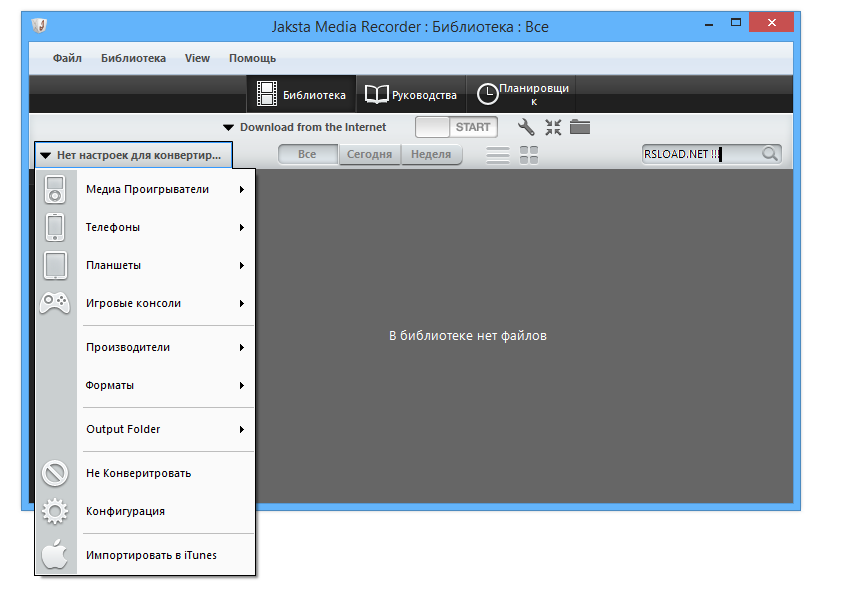Viewport: 842px width, 594px height.
Task: Switch to list view icon
Action: [498, 155]
